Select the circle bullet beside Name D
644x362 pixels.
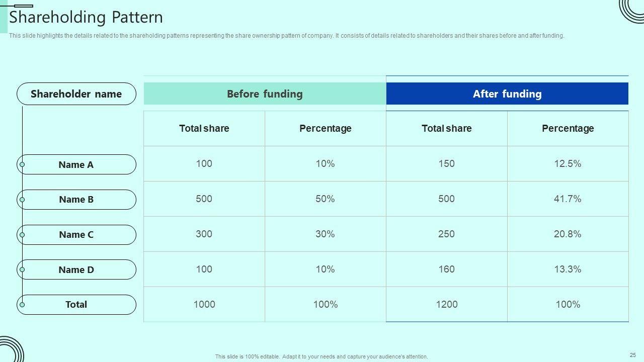point(22,269)
